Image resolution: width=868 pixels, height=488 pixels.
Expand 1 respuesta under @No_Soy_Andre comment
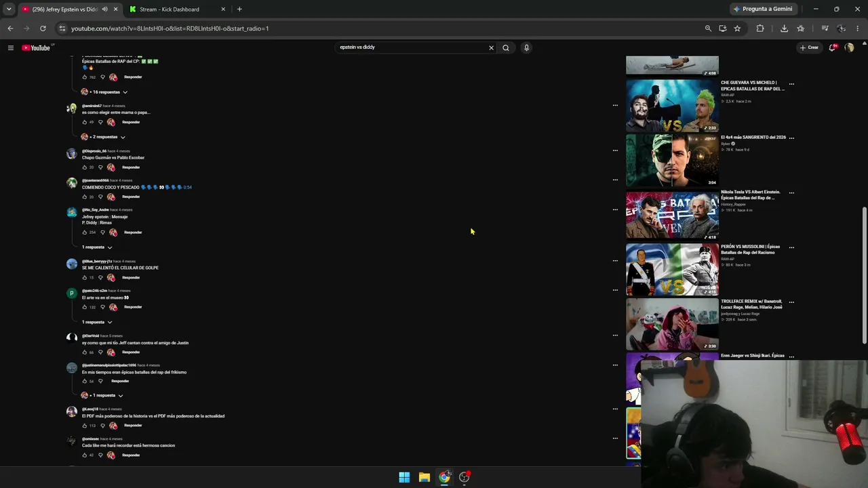pos(97,247)
